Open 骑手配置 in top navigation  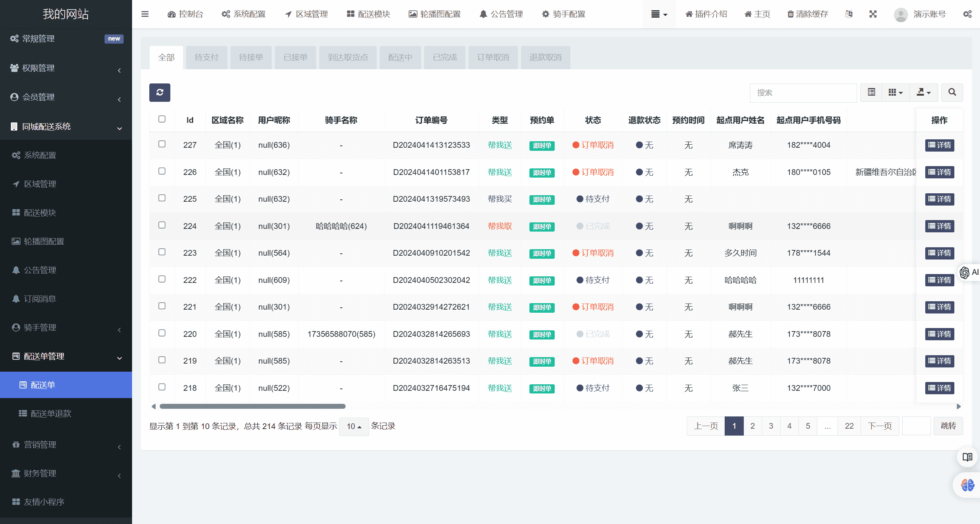[563, 14]
